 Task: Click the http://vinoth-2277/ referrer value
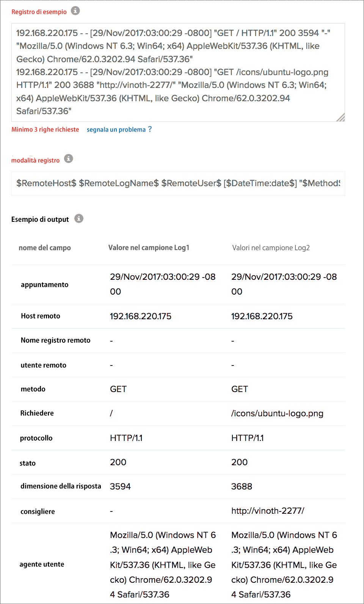(x=268, y=511)
